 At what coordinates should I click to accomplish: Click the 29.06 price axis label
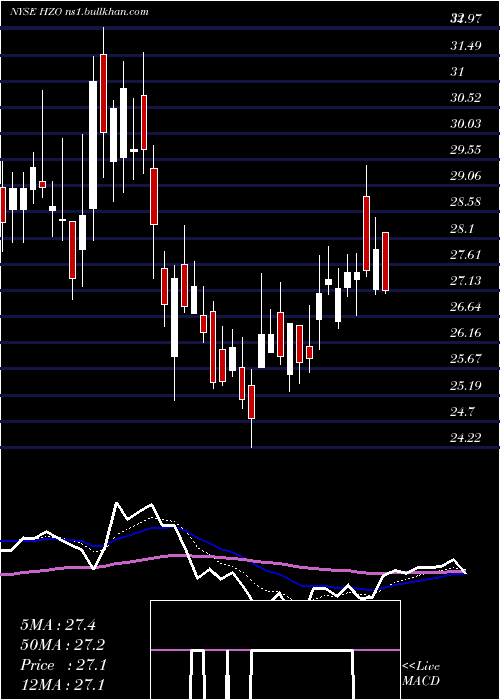[x=466, y=176]
